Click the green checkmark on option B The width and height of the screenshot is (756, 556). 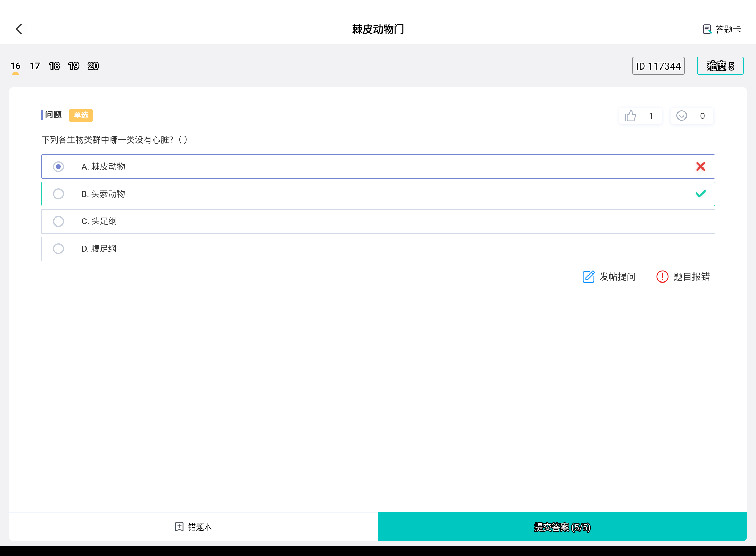(700, 194)
